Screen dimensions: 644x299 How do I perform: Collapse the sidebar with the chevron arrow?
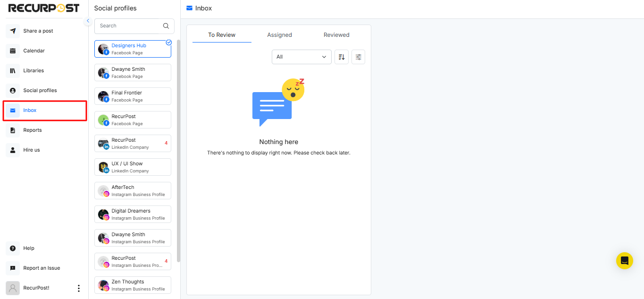click(88, 21)
